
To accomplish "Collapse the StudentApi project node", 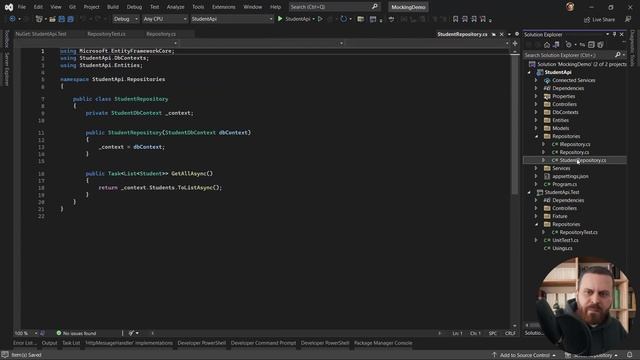I will click(x=529, y=72).
